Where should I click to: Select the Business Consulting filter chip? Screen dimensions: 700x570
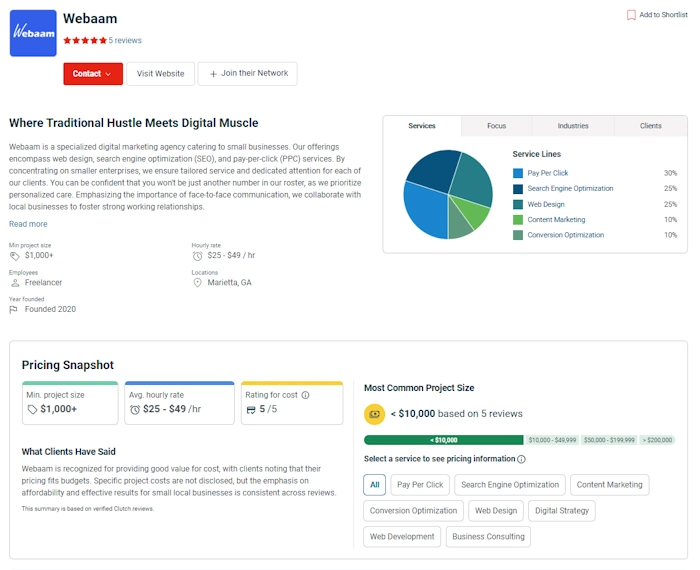coord(488,537)
